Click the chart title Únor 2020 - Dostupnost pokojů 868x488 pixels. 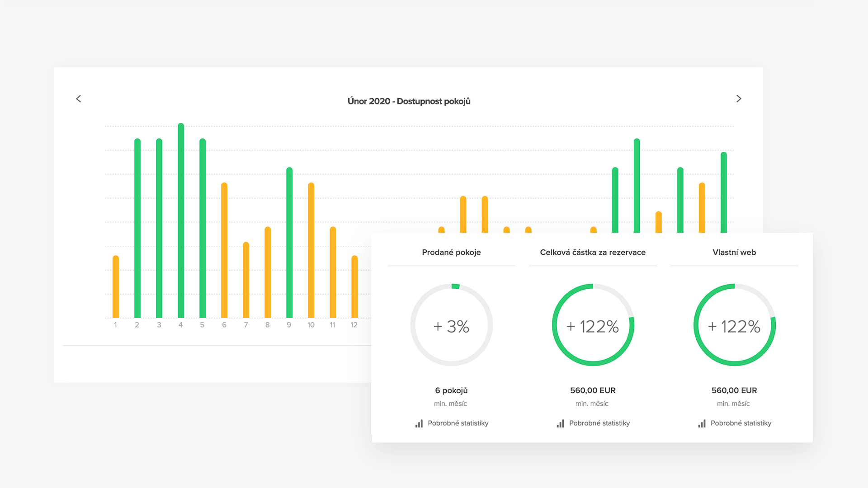tap(409, 101)
